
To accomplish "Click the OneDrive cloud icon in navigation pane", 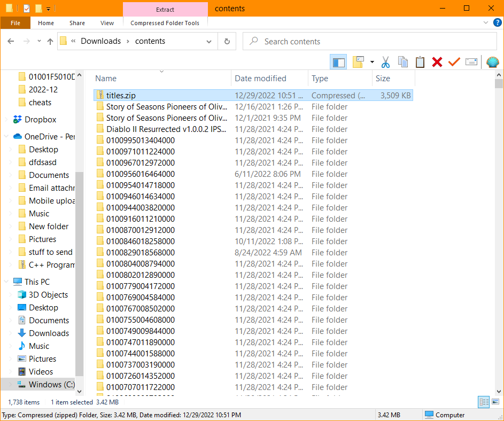I will point(17,137).
